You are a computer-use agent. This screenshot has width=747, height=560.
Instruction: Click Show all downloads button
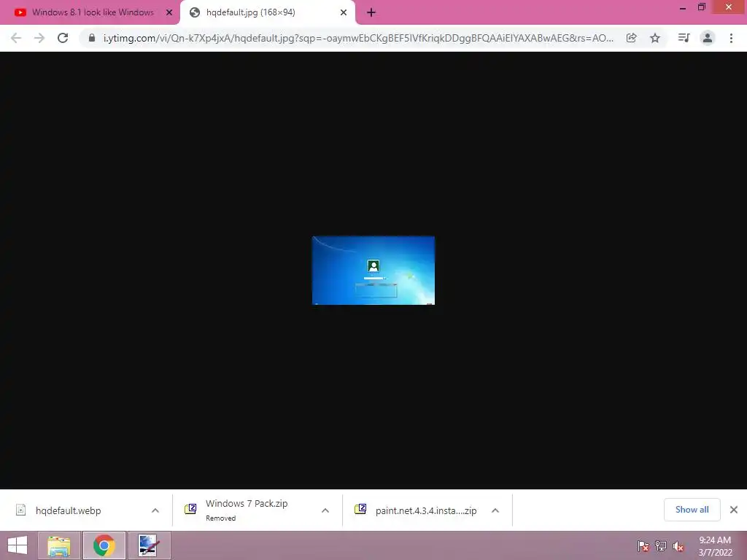pos(692,510)
